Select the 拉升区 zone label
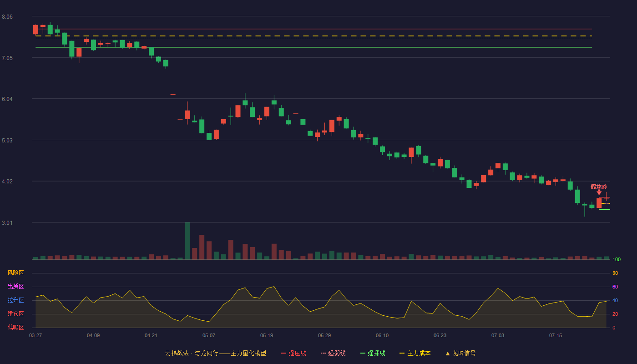 (x=15, y=300)
